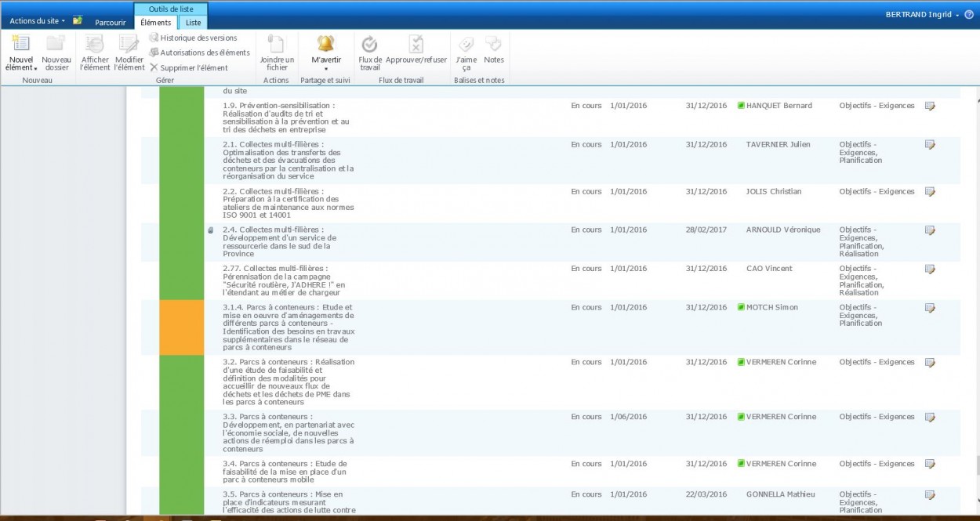Click the En cours status for row 3.1.4
The height and width of the screenshot is (521, 980).
click(x=586, y=307)
